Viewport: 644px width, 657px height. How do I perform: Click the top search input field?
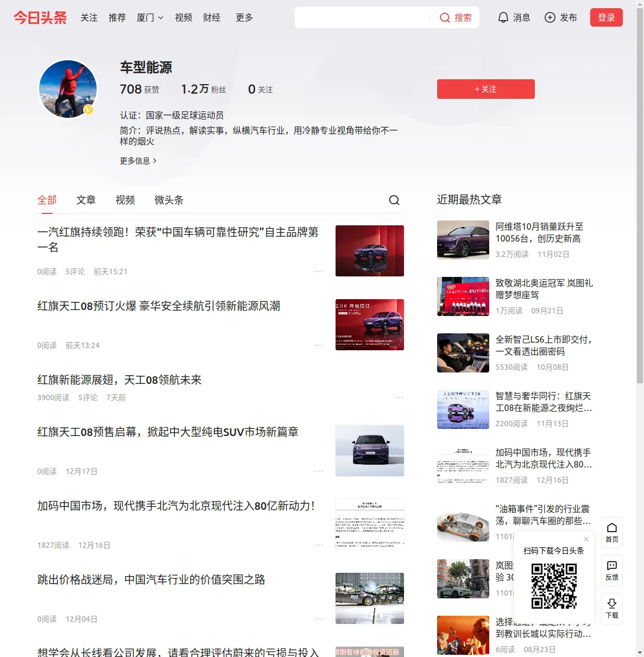[362, 17]
